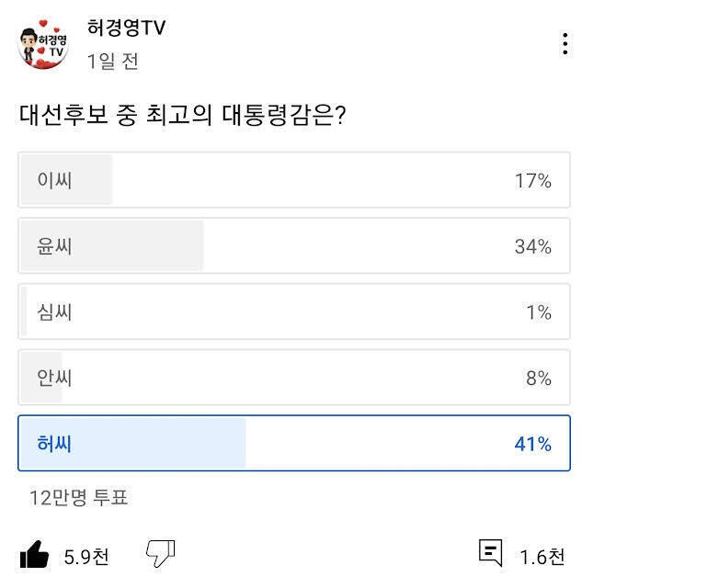Screen dimensions: 707x588
Task: Click the poll question text
Action: (182, 117)
